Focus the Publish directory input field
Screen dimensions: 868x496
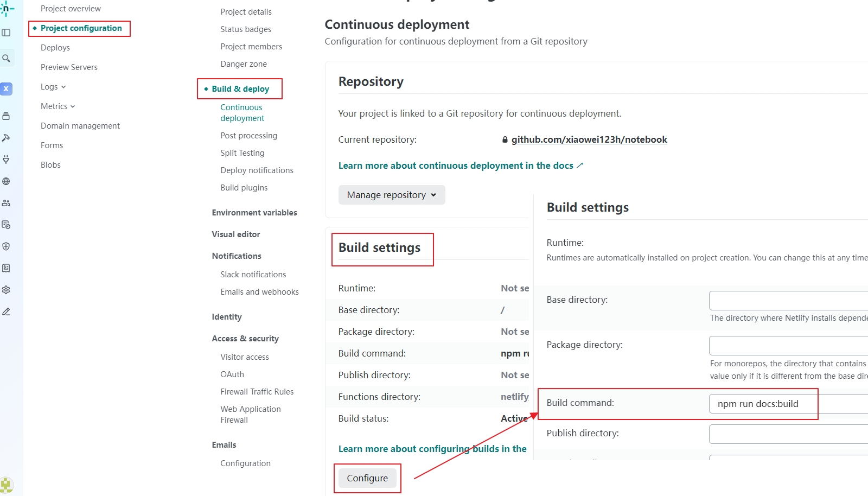click(788, 434)
